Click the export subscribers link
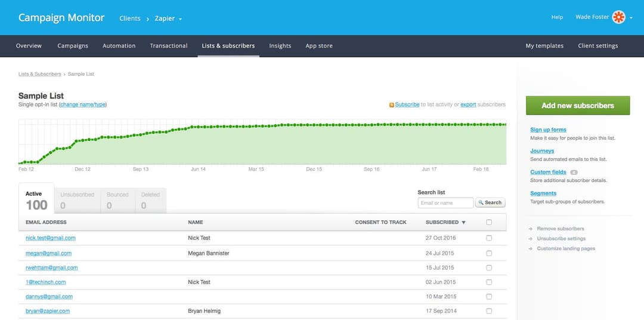644x320 pixels. tap(468, 105)
